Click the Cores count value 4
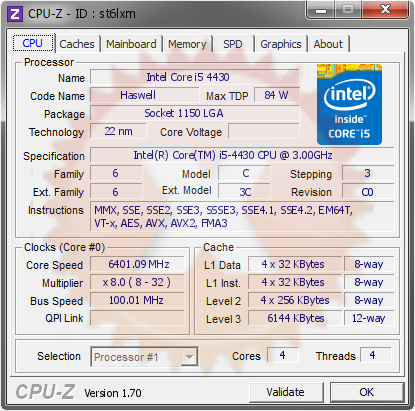The width and height of the screenshot is (415, 411). (283, 355)
